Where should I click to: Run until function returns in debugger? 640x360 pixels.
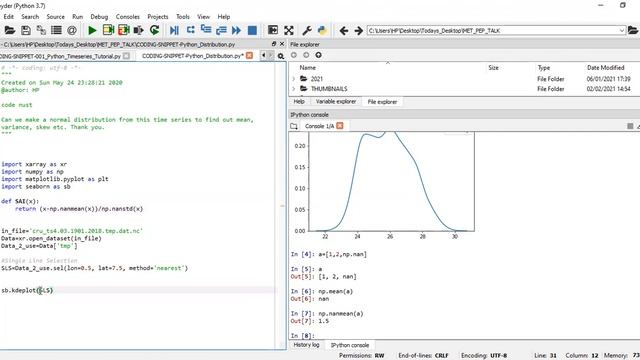221,30
